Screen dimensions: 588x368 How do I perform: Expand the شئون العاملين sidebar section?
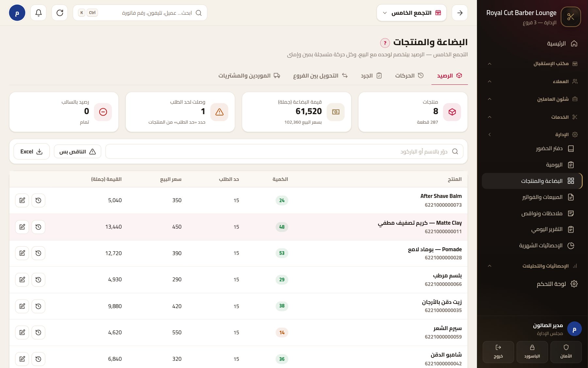click(532, 99)
